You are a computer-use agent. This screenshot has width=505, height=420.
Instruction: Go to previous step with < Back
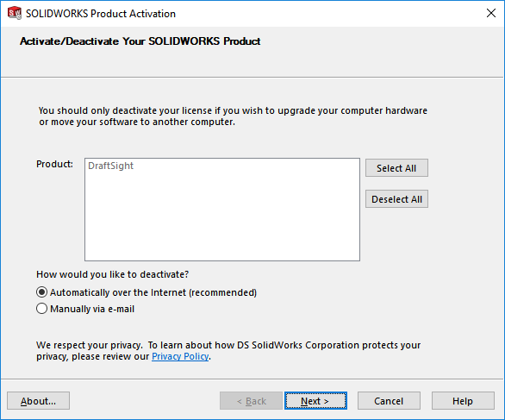(252, 401)
